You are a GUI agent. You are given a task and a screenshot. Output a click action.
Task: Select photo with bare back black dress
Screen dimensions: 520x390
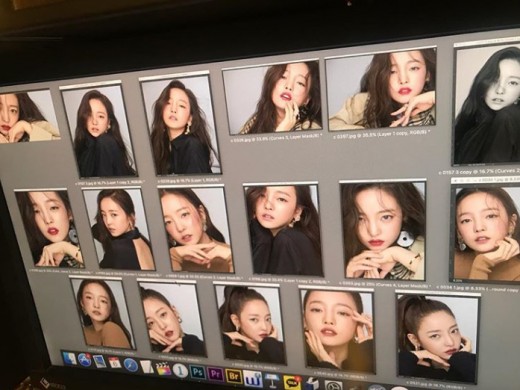pyautogui.click(x=118, y=228)
